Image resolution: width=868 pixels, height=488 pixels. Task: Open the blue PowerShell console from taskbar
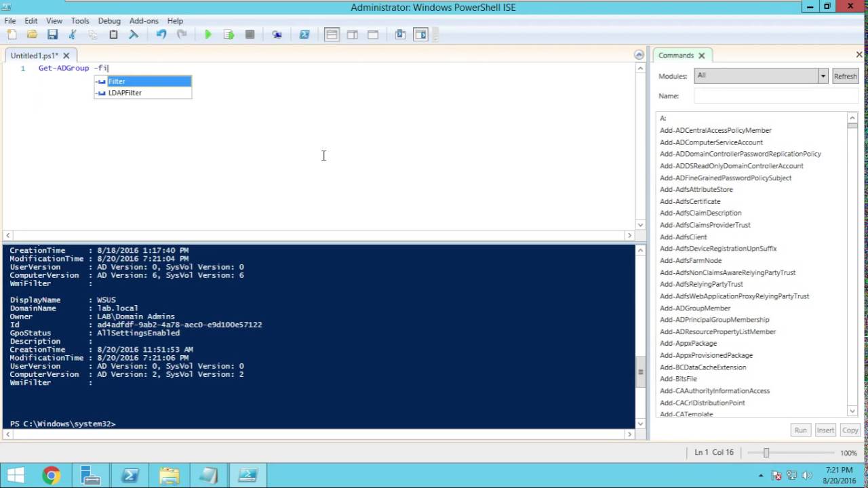[130, 475]
